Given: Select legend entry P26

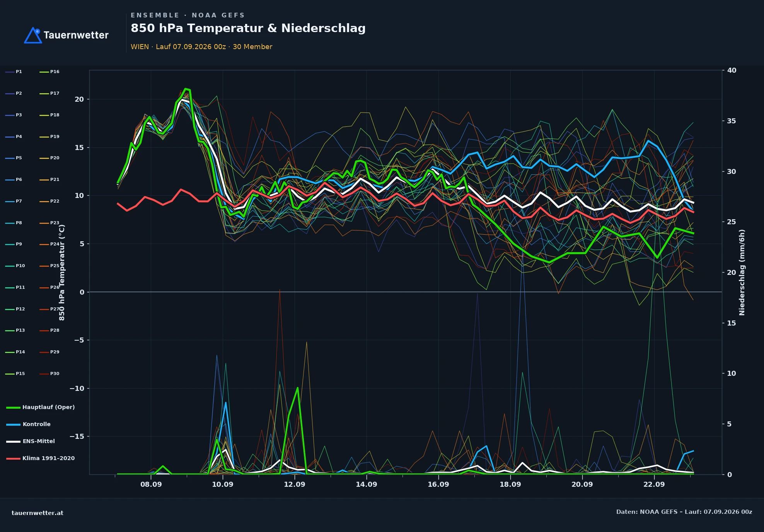Looking at the screenshot, I should click(49, 288).
